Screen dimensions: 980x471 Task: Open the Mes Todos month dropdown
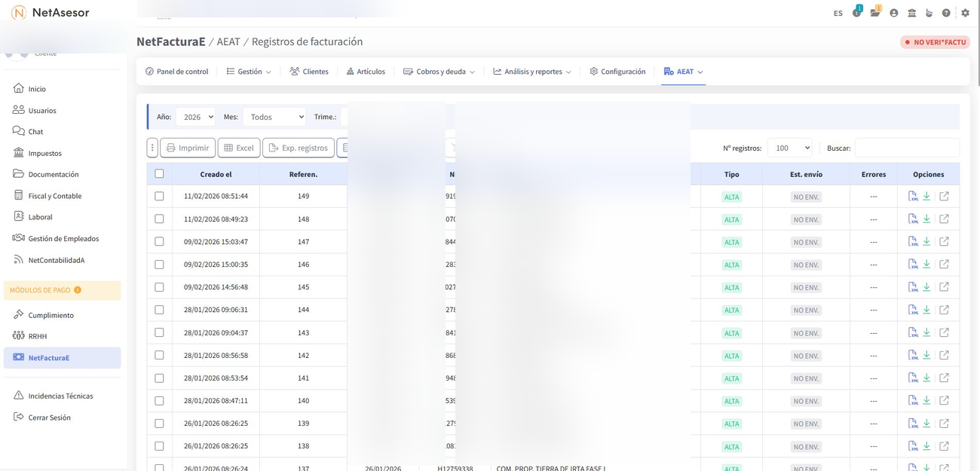tap(274, 117)
